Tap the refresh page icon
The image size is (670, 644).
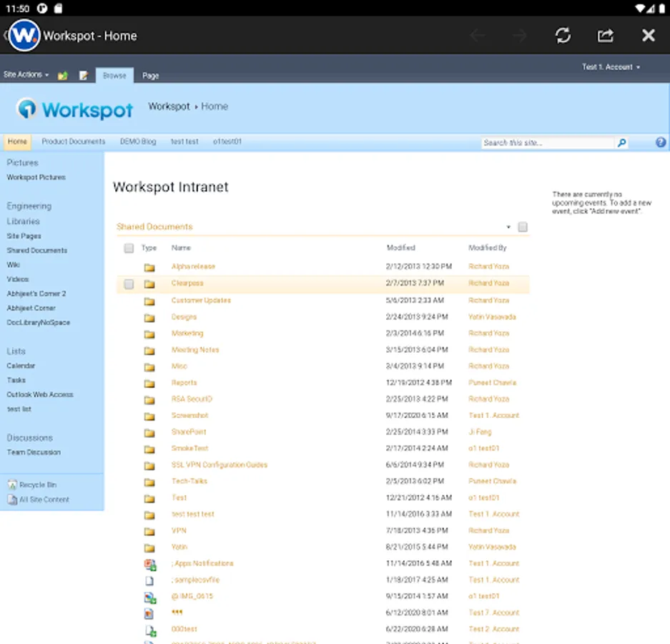(x=563, y=35)
